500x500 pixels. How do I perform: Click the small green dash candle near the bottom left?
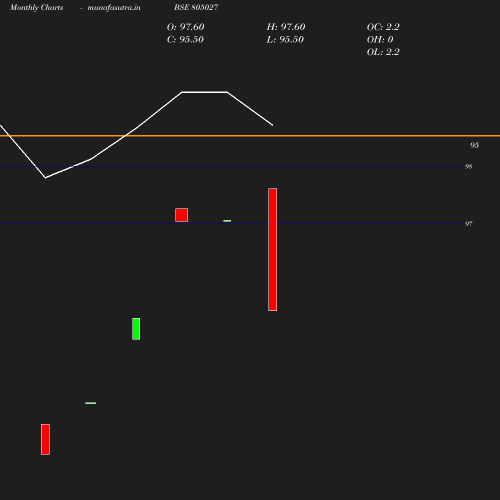pyautogui.click(x=91, y=403)
